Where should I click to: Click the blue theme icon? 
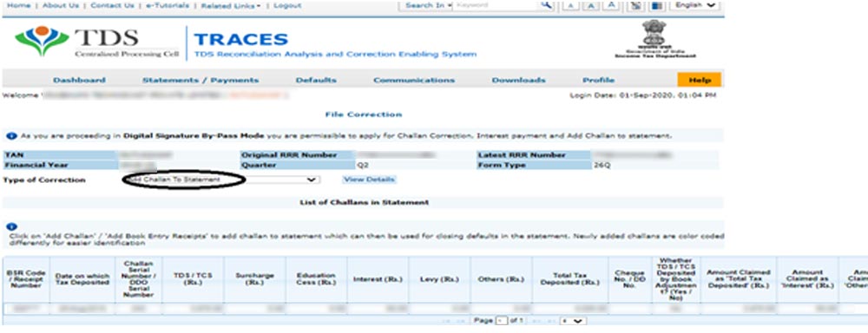[x=656, y=5]
